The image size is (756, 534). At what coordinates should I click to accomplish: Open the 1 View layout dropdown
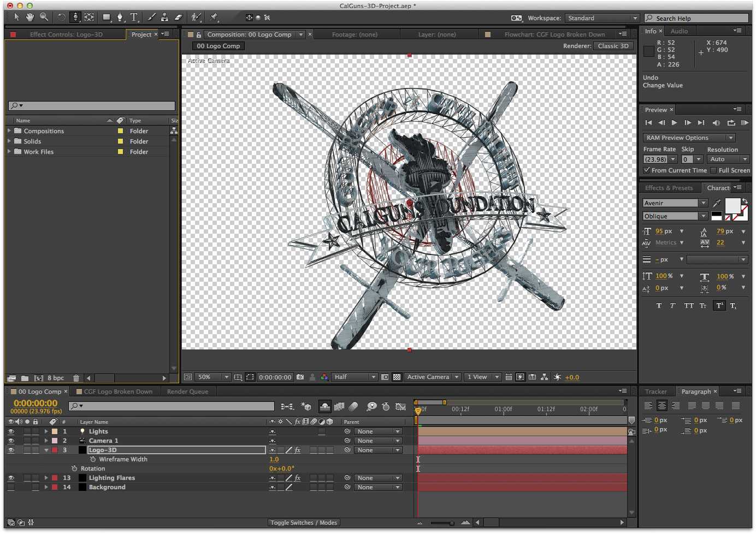pyautogui.click(x=482, y=377)
